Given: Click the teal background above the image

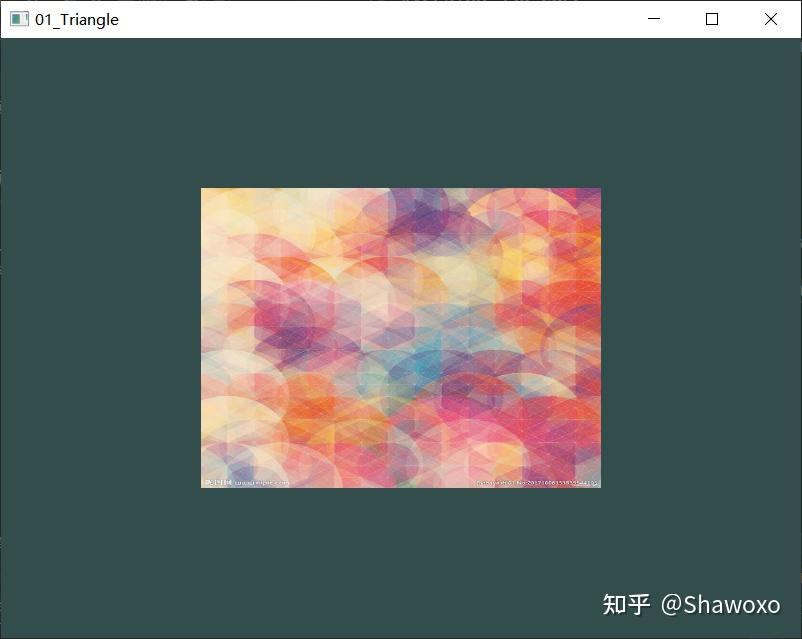Looking at the screenshot, I should point(400,110).
